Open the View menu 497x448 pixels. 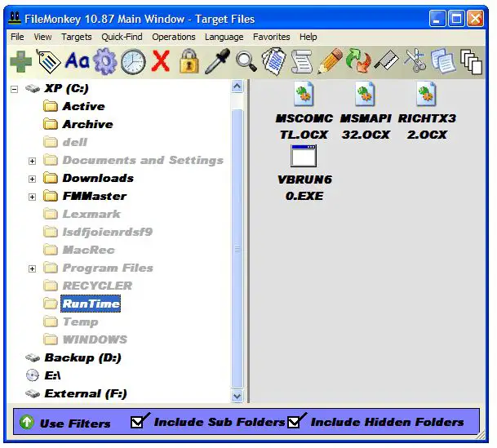[42, 37]
